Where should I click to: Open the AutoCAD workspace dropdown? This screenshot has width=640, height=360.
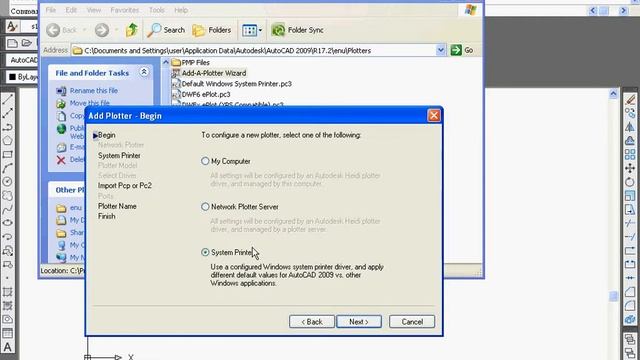(x=22, y=60)
